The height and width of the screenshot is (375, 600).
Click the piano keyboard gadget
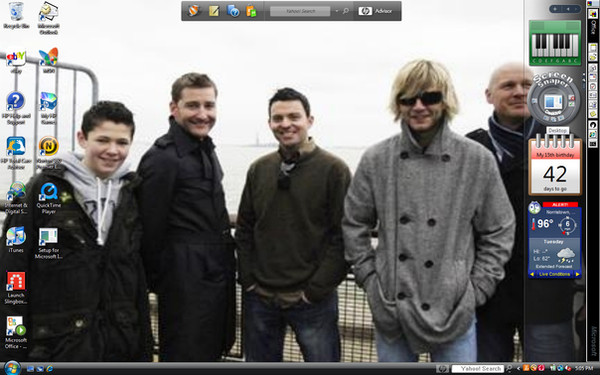[x=555, y=43]
